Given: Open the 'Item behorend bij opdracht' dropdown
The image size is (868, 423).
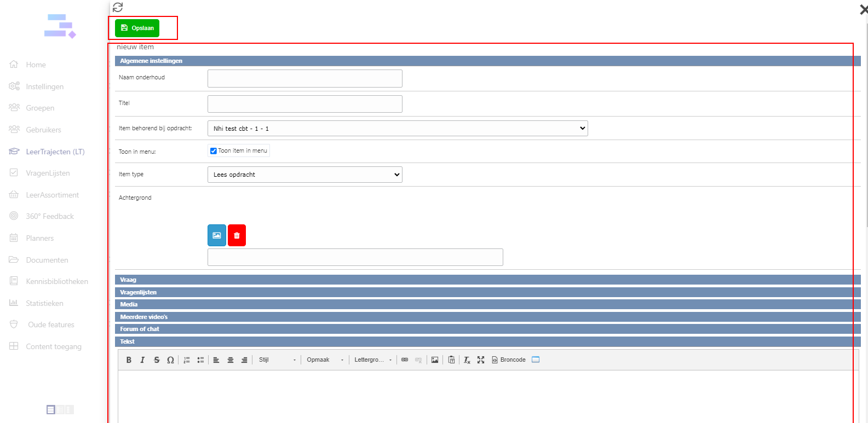Looking at the screenshot, I should click(398, 129).
